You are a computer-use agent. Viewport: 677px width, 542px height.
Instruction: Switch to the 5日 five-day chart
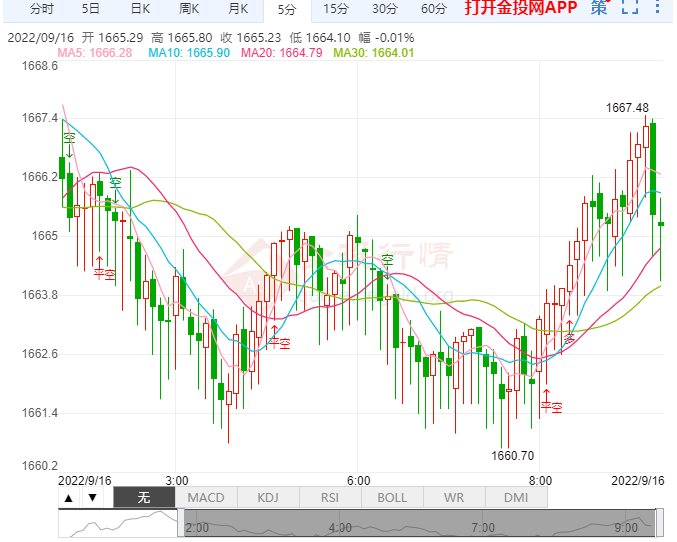click(x=91, y=9)
